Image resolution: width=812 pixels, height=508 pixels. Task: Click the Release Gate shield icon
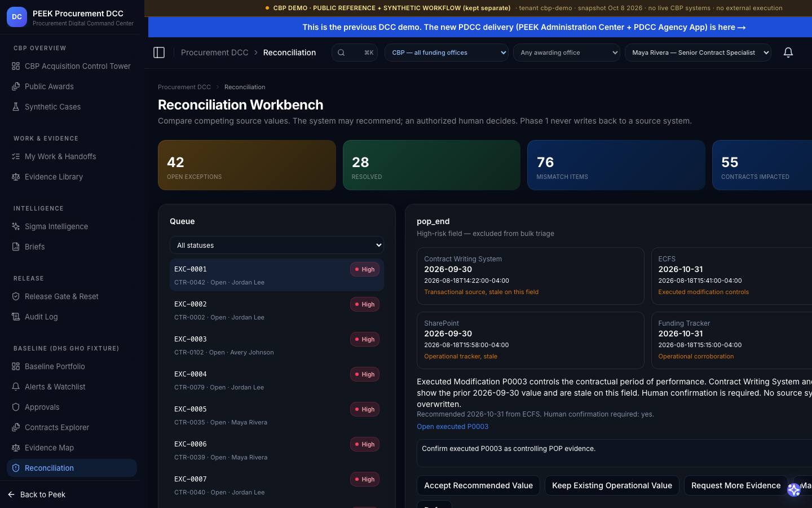click(x=16, y=296)
